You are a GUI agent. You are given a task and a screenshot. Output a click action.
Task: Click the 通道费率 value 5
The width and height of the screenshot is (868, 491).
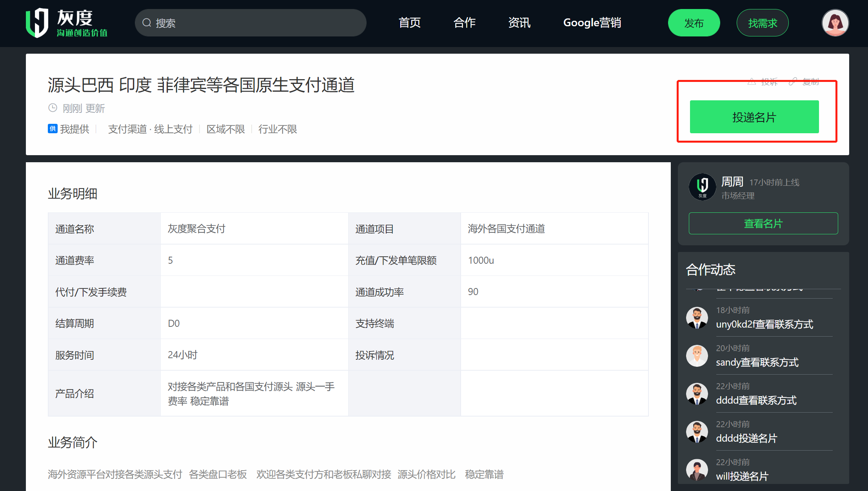tap(254, 260)
